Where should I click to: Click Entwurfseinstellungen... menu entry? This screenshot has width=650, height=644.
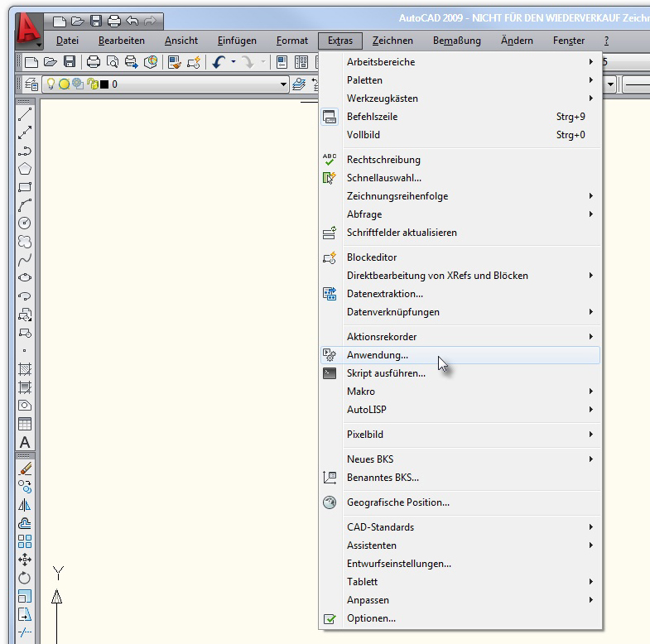point(398,564)
